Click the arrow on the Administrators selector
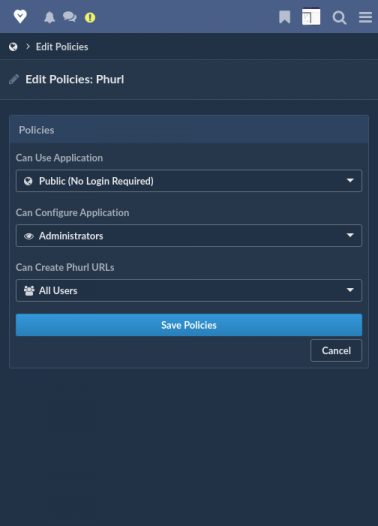The image size is (378, 526). pyautogui.click(x=350, y=235)
